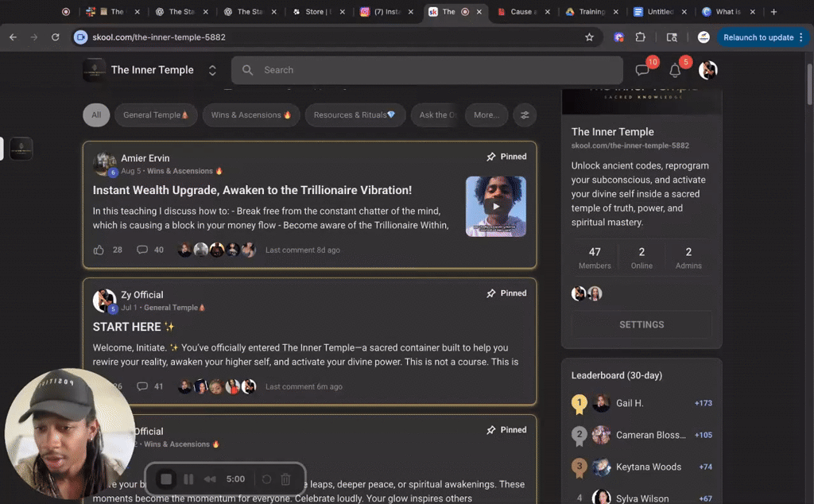This screenshot has height=504, width=814.
Task: Switch to the Instagram browser tab
Action: (387, 11)
